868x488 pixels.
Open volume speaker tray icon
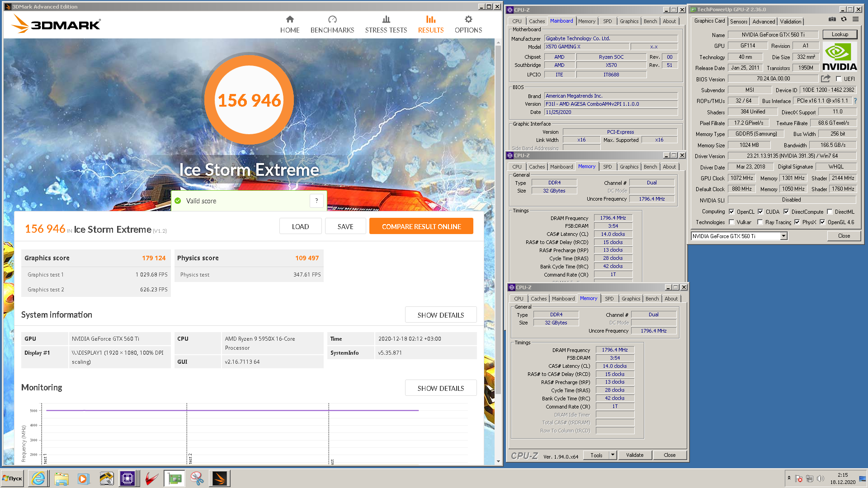pos(821,479)
